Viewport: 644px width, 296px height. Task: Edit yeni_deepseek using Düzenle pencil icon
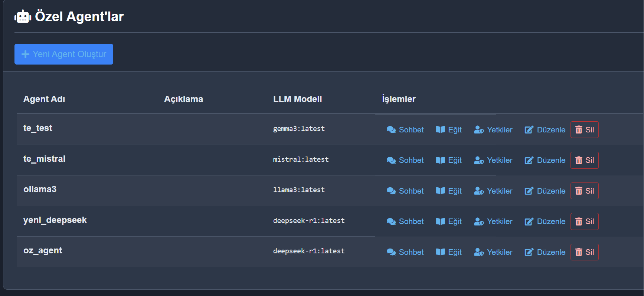pos(529,221)
